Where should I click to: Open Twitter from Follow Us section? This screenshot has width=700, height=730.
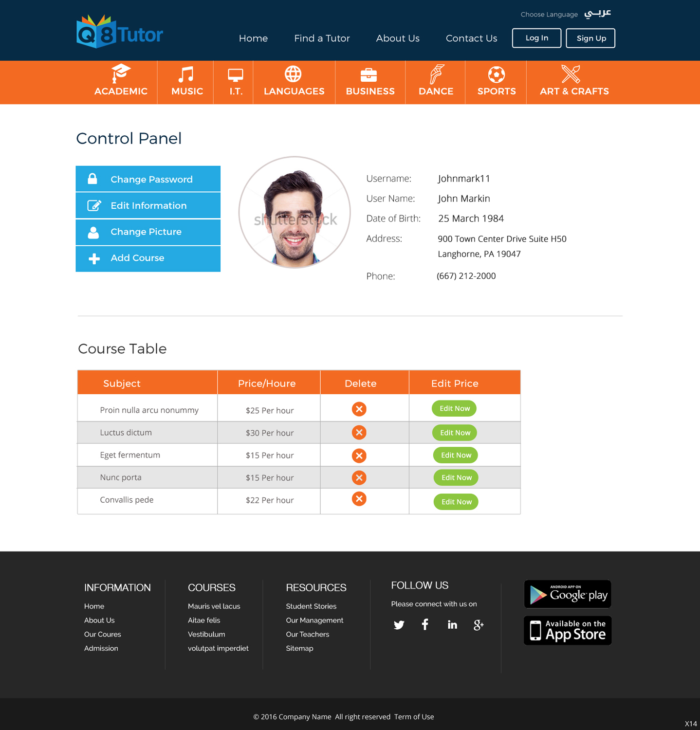point(399,625)
